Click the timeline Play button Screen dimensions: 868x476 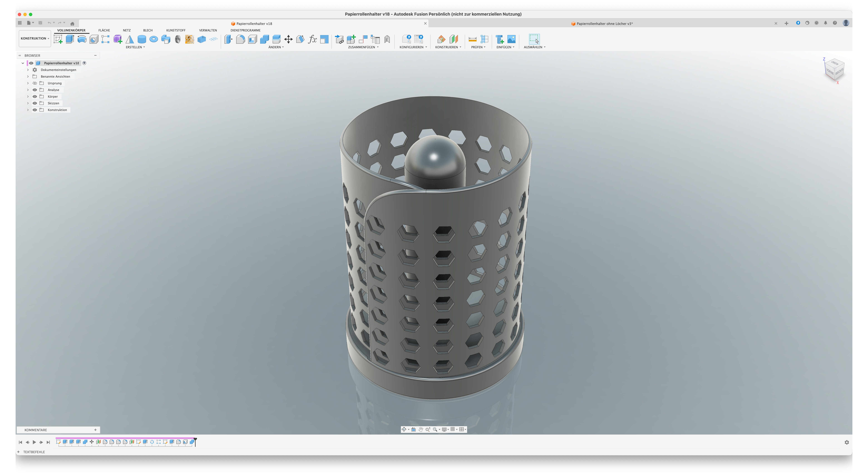[x=34, y=442]
